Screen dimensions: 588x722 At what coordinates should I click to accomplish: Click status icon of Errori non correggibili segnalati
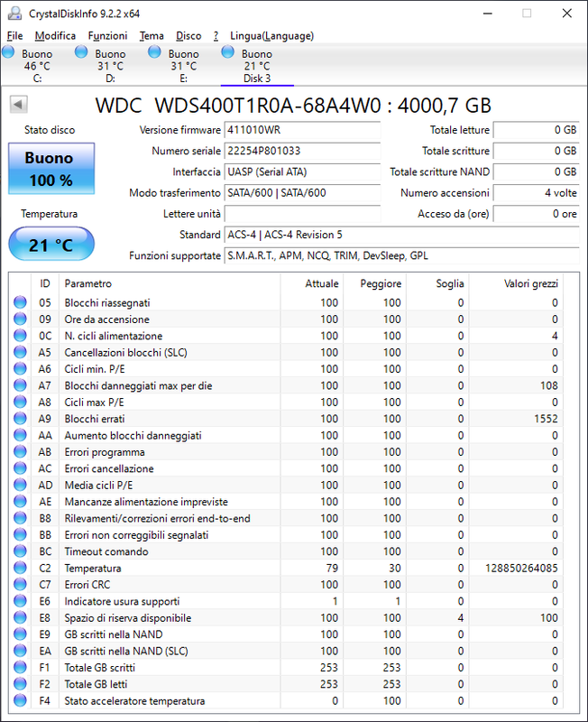[20, 534]
